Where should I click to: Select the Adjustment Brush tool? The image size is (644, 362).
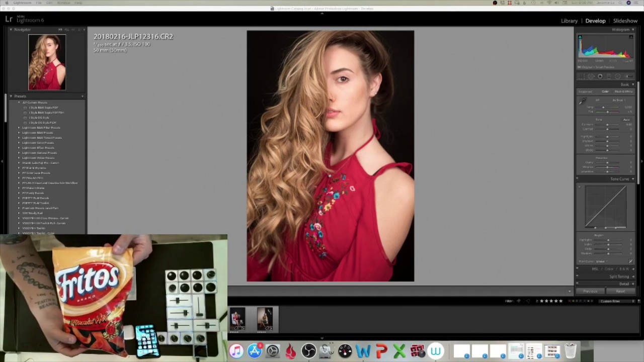point(628,76)
